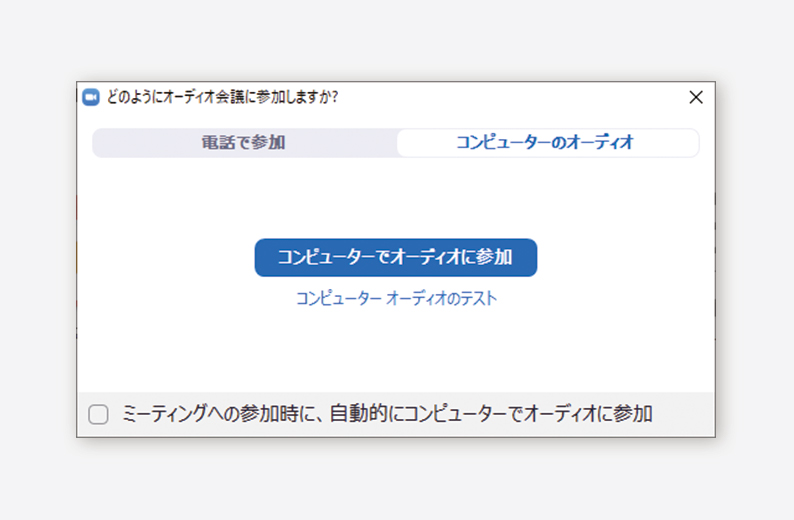Join audio via the blue computer audio button

coord(395,258)
